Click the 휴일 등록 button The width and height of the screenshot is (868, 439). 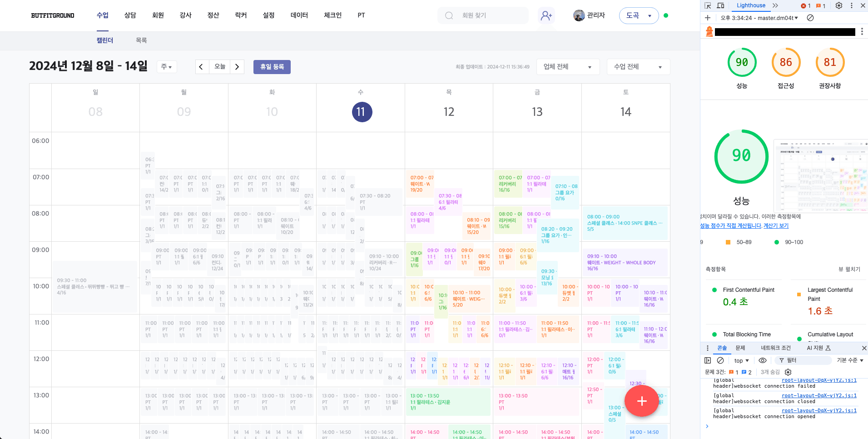pos(272,67)
